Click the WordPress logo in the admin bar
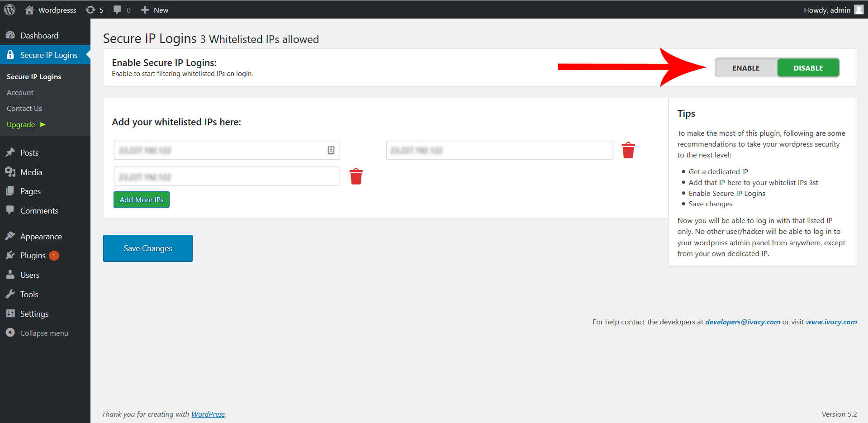 coord(9,10)
